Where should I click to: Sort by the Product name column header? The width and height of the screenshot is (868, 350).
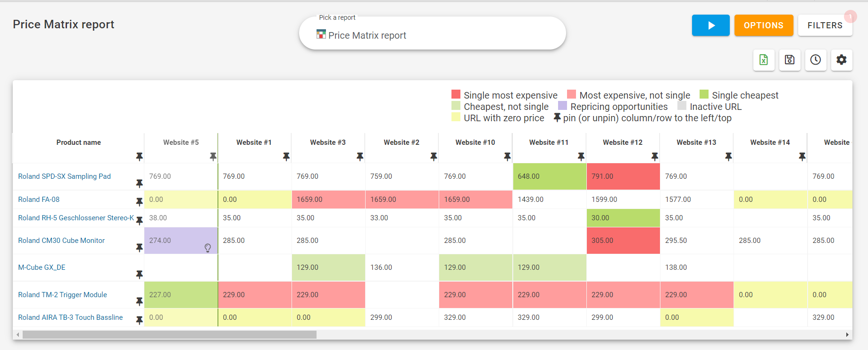[x=78, y=142]
